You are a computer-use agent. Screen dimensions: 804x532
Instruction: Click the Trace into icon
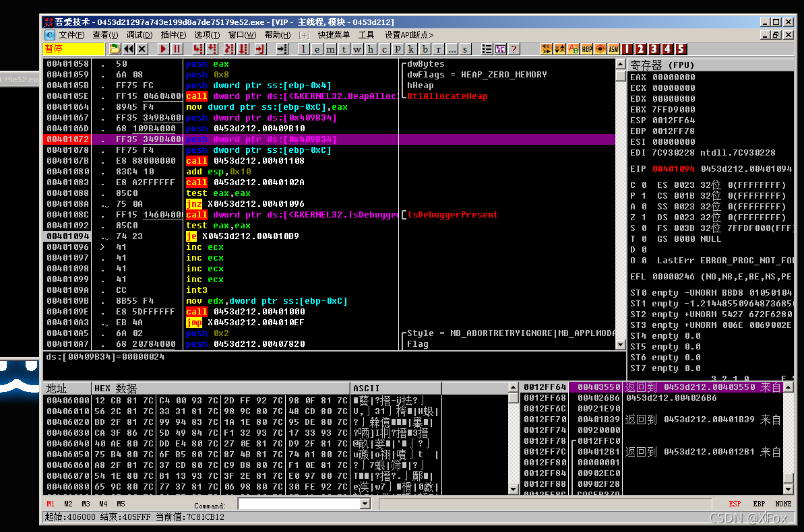pos(229,49)
